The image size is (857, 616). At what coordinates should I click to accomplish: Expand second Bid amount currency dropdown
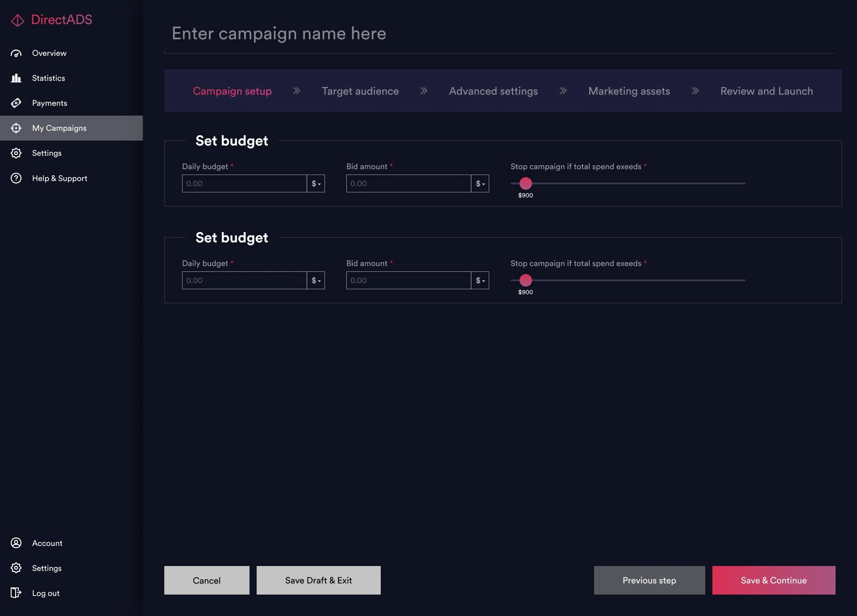coord(480,280)
